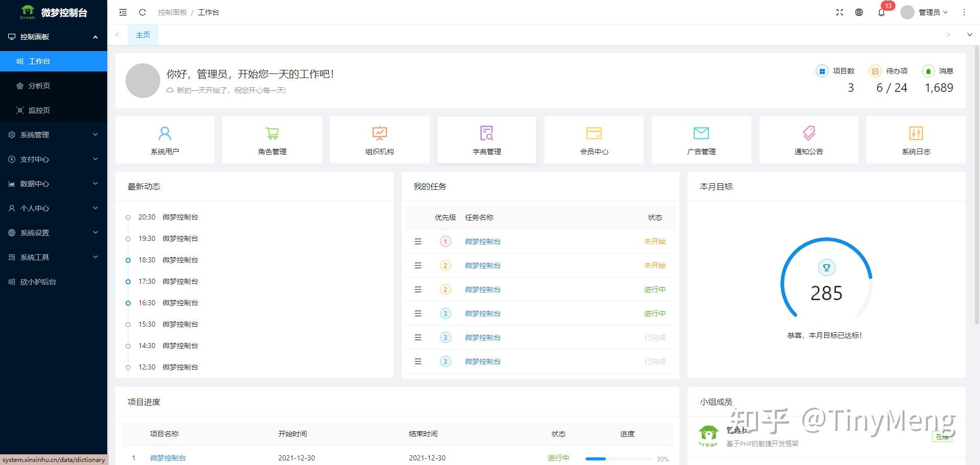Select 工作台 in the sidebar

pos(54,61)
